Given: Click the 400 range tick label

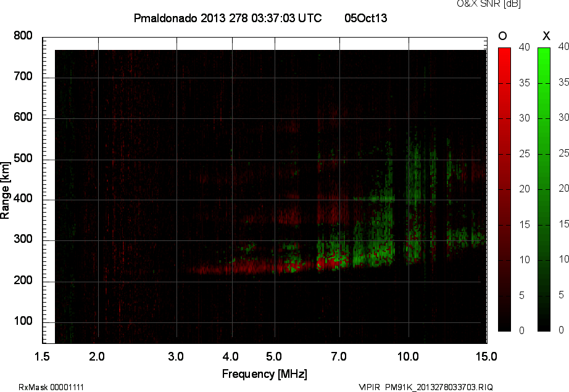Looking at the screenshot, I should (x=23, y=198).
